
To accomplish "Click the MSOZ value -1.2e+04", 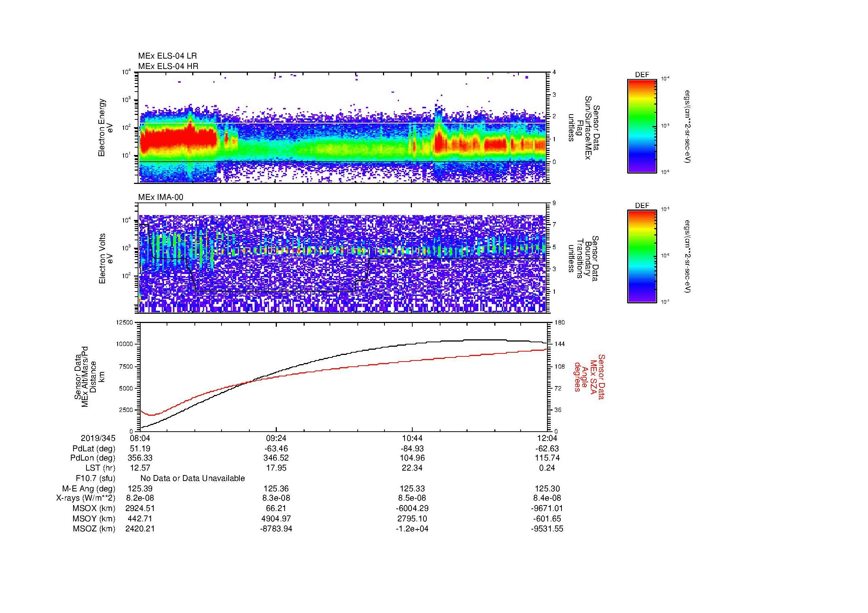I will pos(412,529).
